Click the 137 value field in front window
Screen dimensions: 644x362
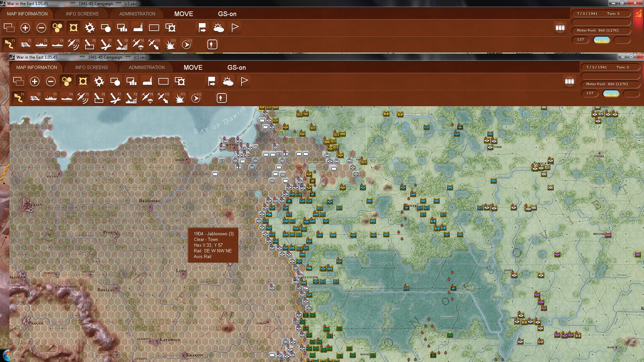coord(590,93)
